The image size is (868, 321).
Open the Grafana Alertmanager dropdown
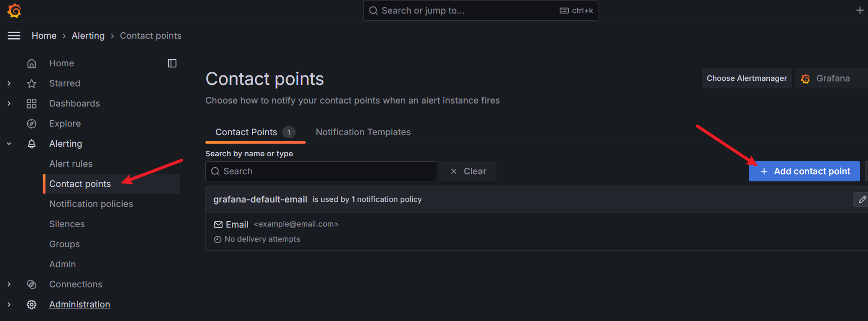click(832, 78)
